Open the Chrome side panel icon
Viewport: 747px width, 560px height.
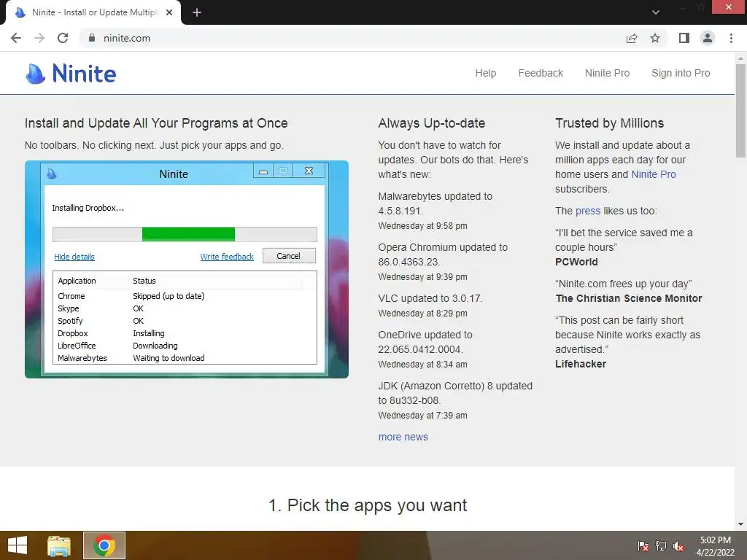[x=684, y=38]
